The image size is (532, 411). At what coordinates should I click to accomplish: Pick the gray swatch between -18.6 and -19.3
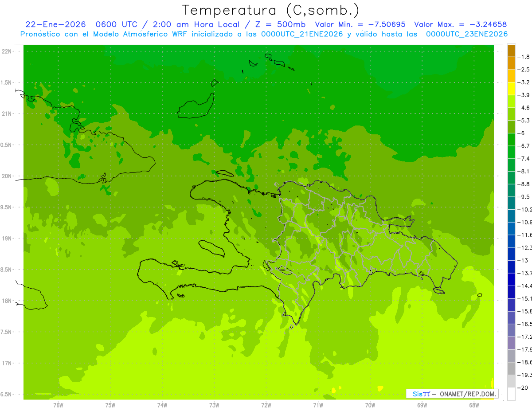(511, 369)
